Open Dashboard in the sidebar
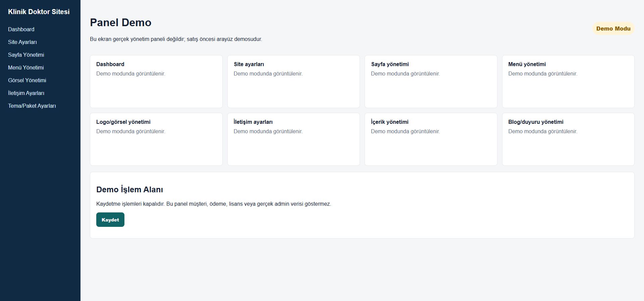Image resolution: width=644 pixels, height=301 pixels. point(21,29)
